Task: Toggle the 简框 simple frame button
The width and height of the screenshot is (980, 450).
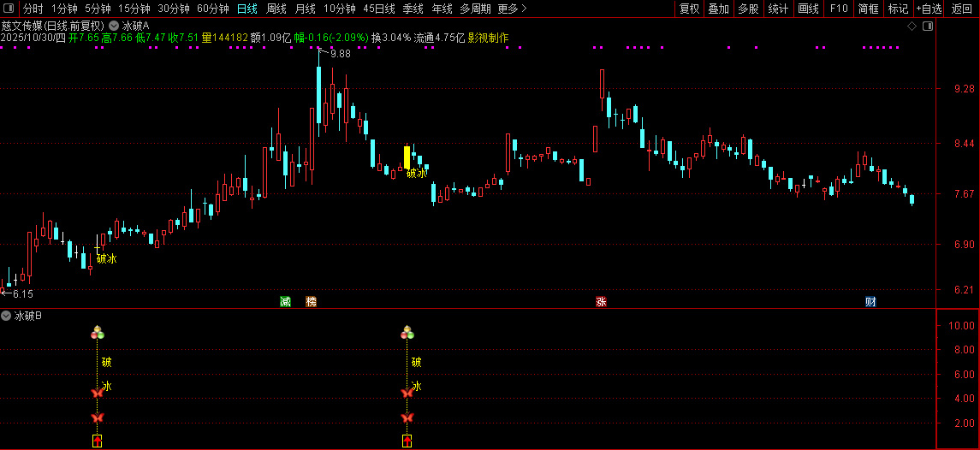Action: coord(869,9)
